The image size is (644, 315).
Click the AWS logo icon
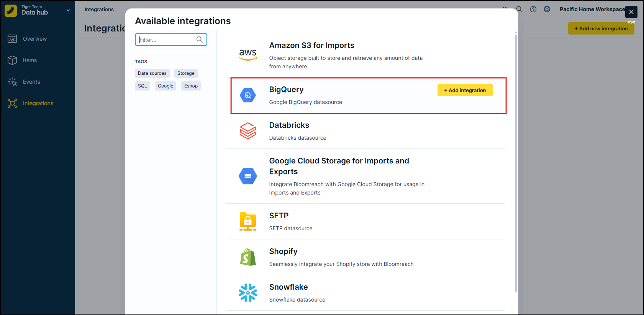(248, 55)
